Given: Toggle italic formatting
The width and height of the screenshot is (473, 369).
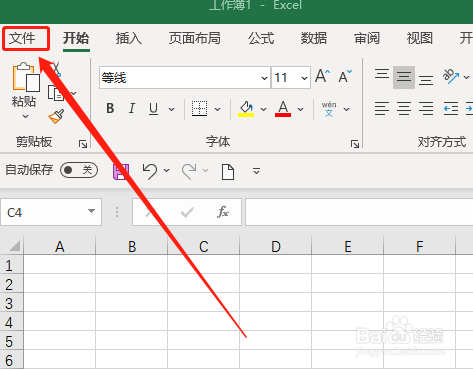Looking at the screenshot, I should click(x=132, y=108).
